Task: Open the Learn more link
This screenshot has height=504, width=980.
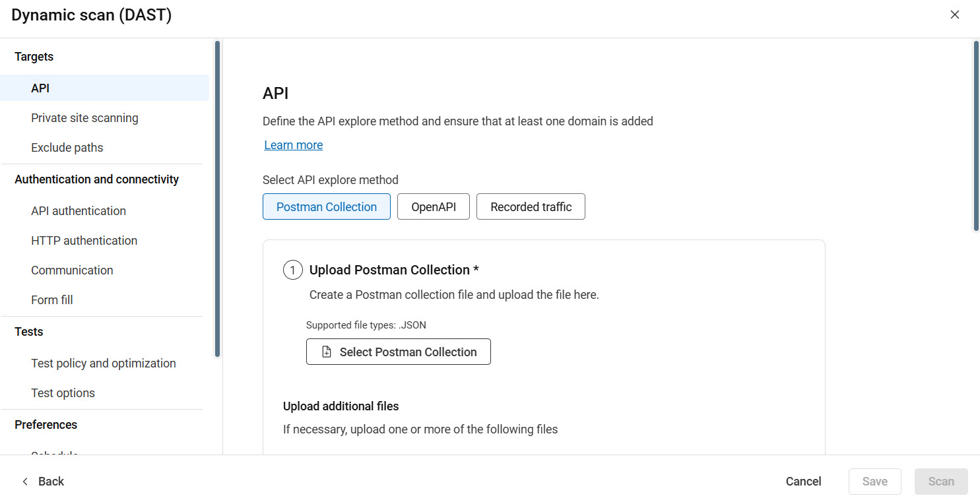Action: [293, 144]
